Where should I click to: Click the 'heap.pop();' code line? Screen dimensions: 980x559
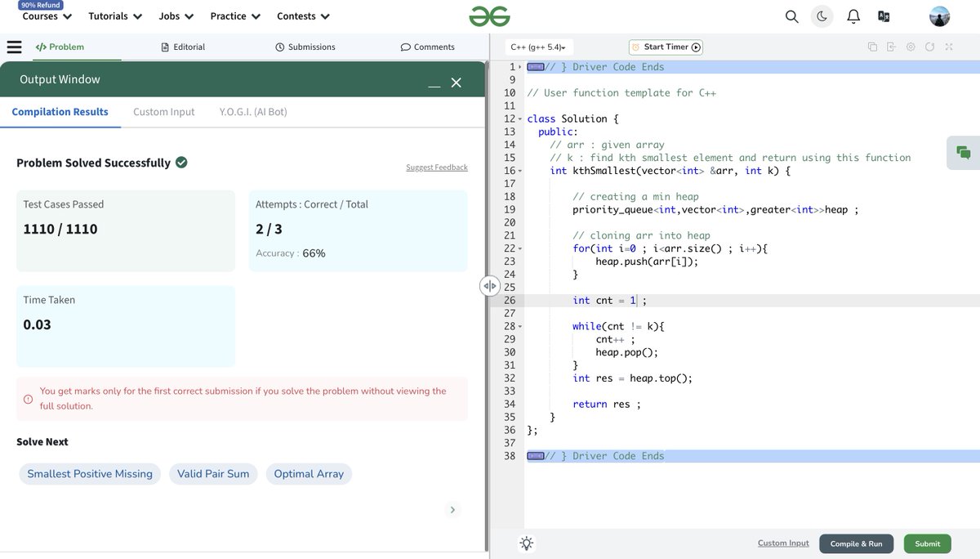[x=626, y=352]
